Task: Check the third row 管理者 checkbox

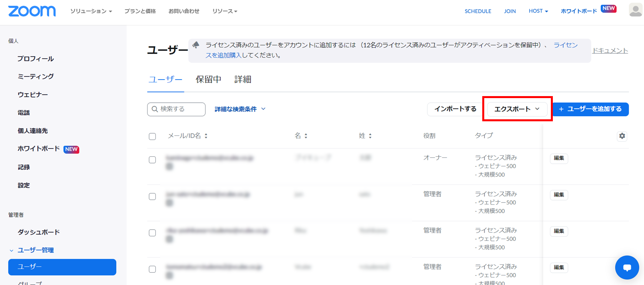Action: (152, 233)
